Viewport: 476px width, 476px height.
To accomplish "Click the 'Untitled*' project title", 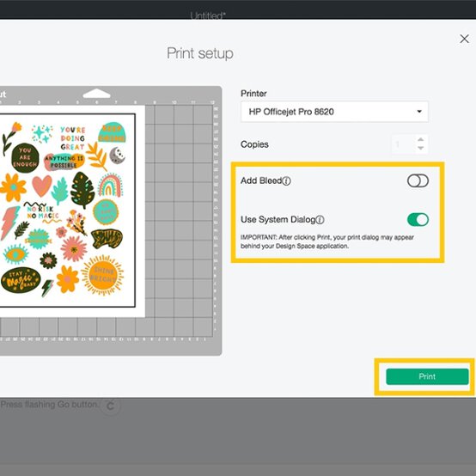I will [x=208, y=15].
